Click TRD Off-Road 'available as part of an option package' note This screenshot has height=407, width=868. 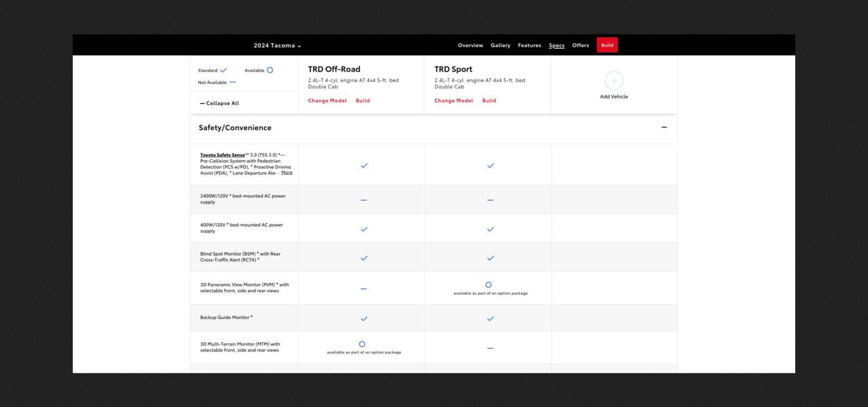pyautogui.click(x=364, y=353)
